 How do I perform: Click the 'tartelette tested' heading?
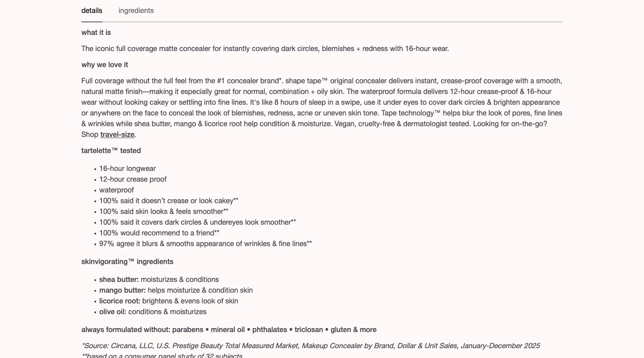tap(111, 151)
